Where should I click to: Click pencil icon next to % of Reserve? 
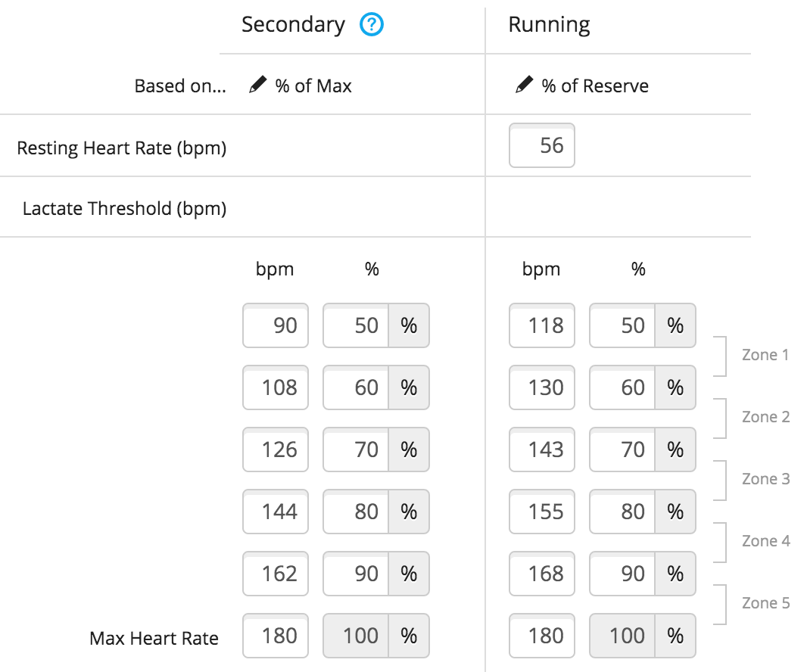click(524, 86)
